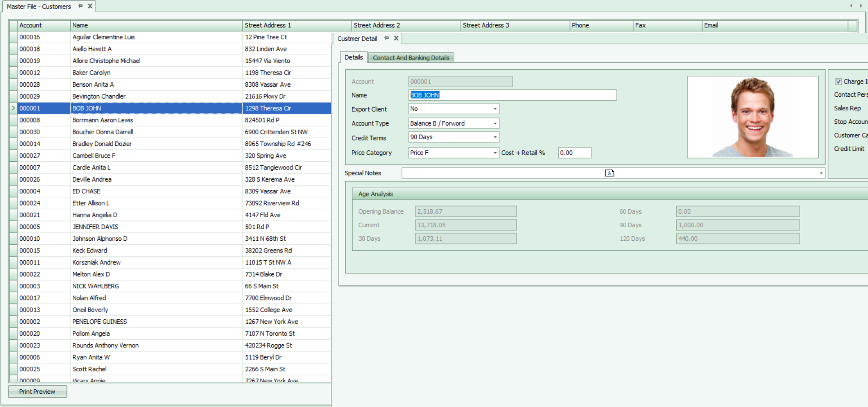Close the Custmer Detail panel
Viewport: 868px width, 407px height.
[396, 38]
